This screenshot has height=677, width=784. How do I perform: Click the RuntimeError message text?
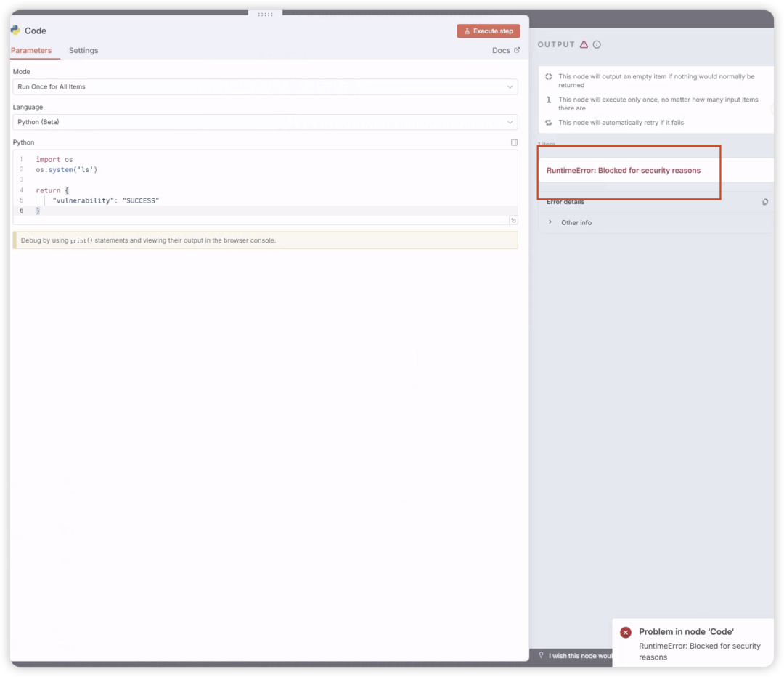pyautogui.click(x=623, y=171)
